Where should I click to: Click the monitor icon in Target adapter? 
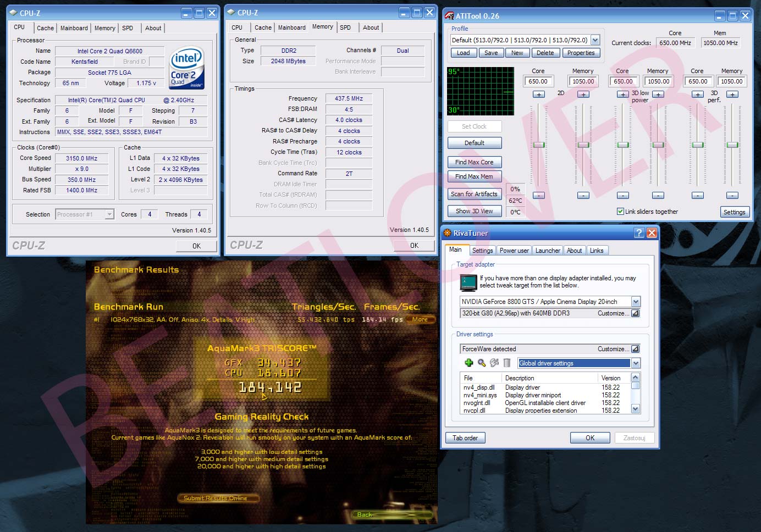pyautogui.click(x=468, y=282)
